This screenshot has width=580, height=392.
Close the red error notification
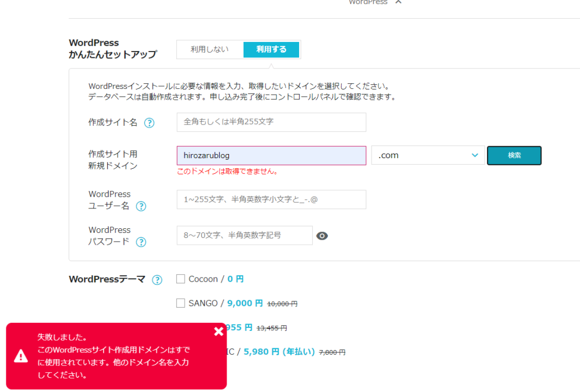coord(219,331)
